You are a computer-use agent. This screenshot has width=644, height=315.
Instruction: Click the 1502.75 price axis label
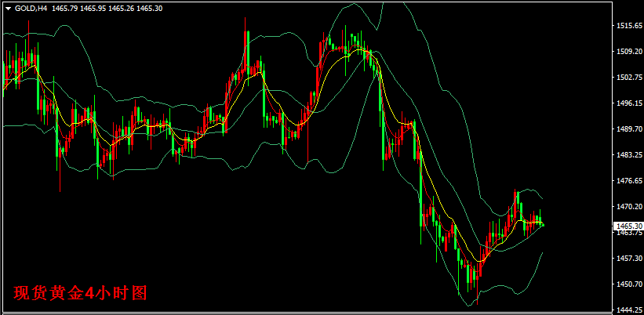coord(629,77)
